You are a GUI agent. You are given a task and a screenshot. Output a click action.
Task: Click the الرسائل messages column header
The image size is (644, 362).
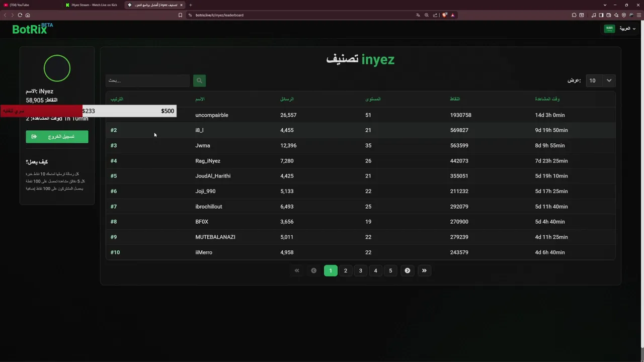tap(287, 99)
